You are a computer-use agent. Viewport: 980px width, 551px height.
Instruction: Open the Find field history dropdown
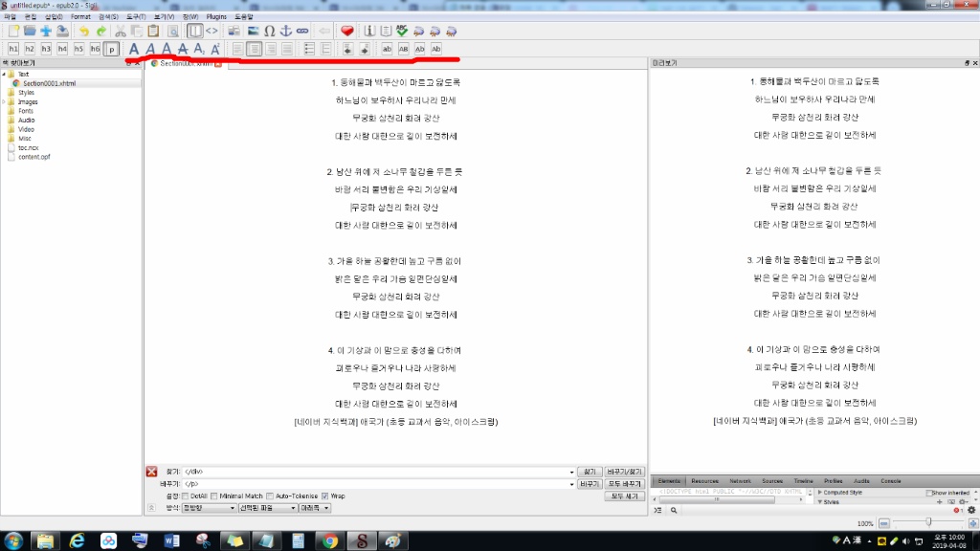tap(571, 473)
